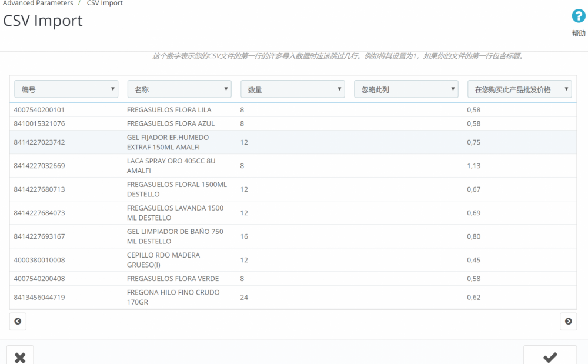Image resolution: width=588 pixels, height=364 pixels.
Task: Click price 0,80 cell
Action: (x=473, y=236)
